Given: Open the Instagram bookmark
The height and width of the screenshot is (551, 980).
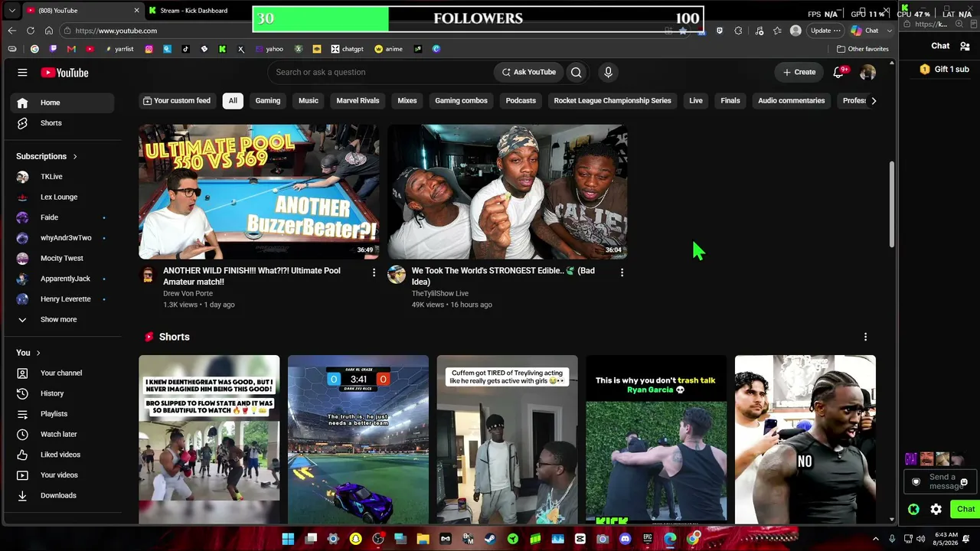Looking at the screenshot, I should [x=149, y=49].
